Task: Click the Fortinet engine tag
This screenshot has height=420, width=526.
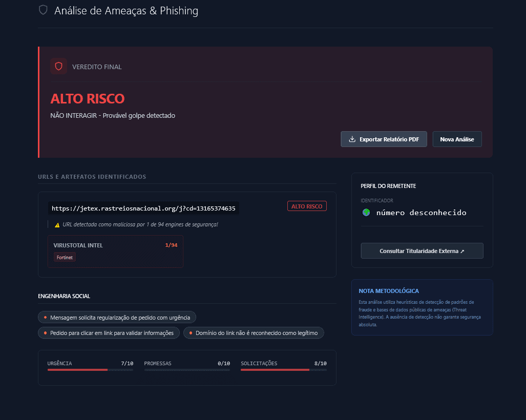Action: [65, 257]
